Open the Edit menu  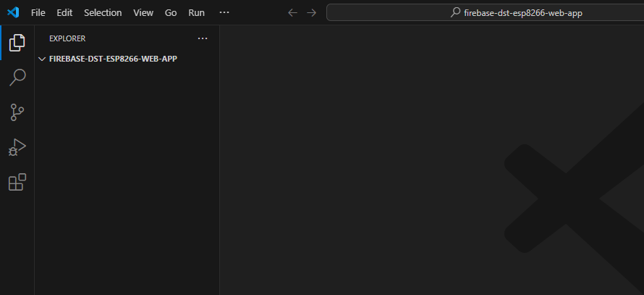click(64, 12)
